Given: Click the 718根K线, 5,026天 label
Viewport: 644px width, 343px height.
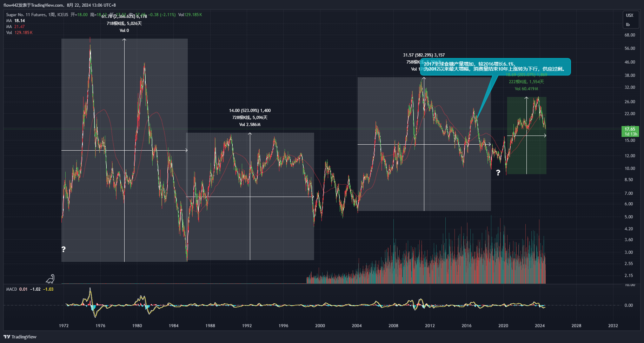Looking at the screenshot, I should point(124,24).
